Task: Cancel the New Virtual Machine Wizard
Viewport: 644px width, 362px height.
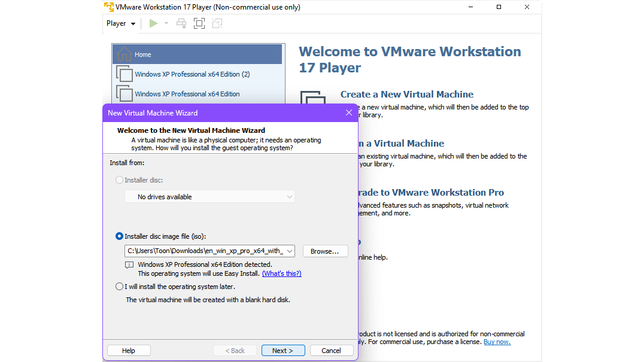Action: coord(331,351)
